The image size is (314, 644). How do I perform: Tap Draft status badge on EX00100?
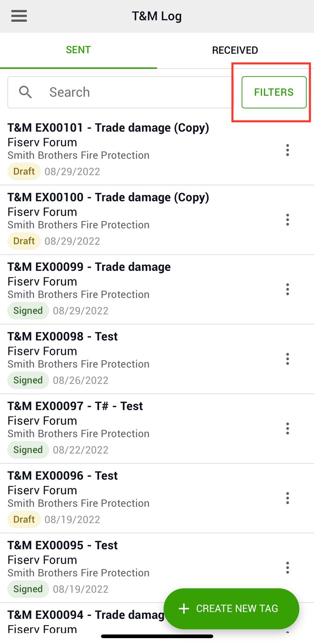coord(24,241)
